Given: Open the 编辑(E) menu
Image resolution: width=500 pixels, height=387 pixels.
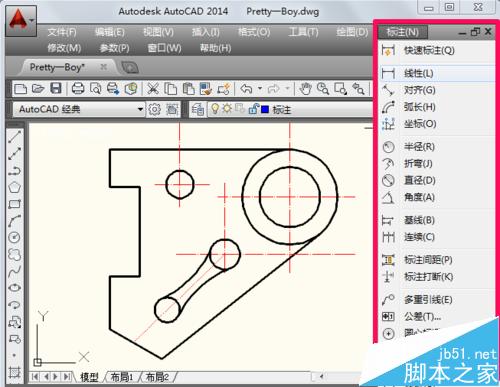Looking at the screenshot, I should coord(110,32).
